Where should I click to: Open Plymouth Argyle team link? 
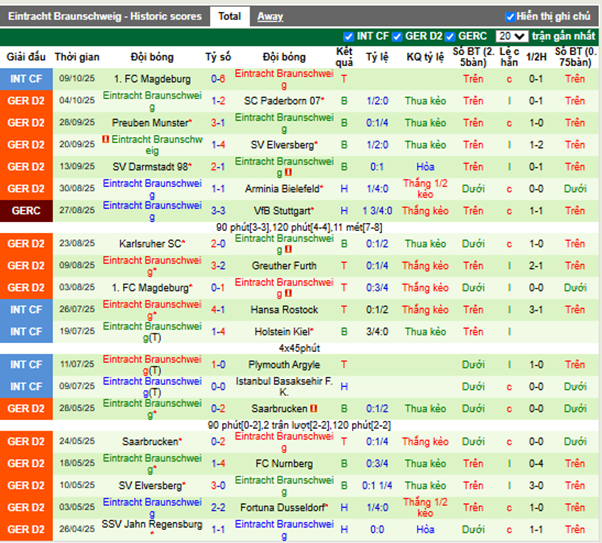tap(284, 365)
